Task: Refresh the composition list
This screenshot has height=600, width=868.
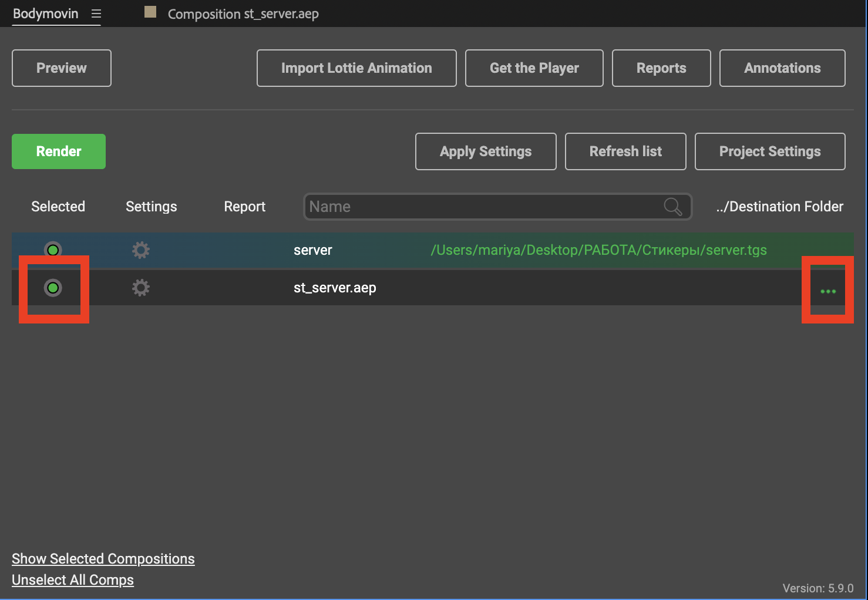Action: click(625, 151)
